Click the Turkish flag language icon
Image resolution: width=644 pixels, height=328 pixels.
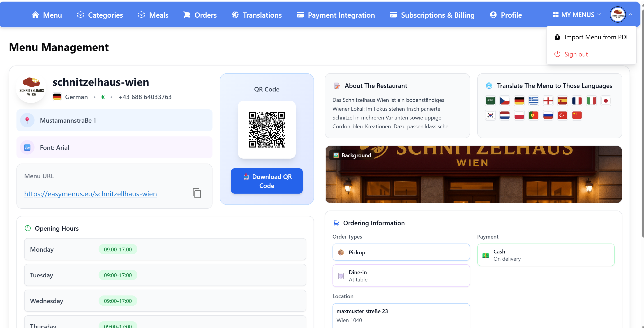click(562, 115)
